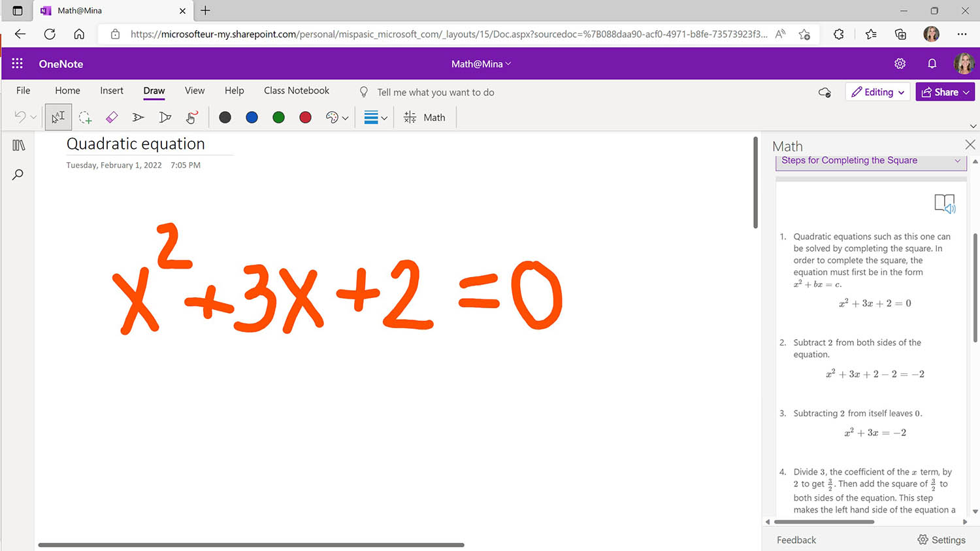Send Feedback from the Math panel
980x551 pixels.
coord(796,540)
